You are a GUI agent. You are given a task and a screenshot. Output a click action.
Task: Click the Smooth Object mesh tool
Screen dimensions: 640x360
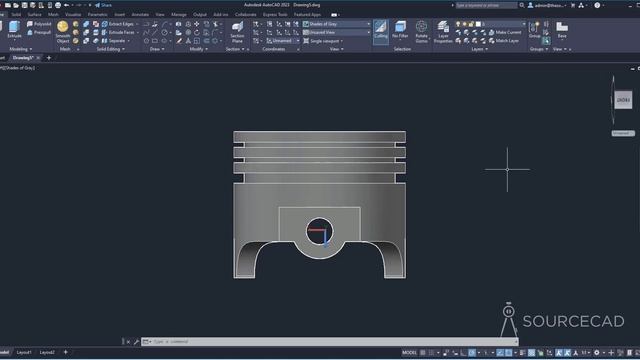coord(62,31)
